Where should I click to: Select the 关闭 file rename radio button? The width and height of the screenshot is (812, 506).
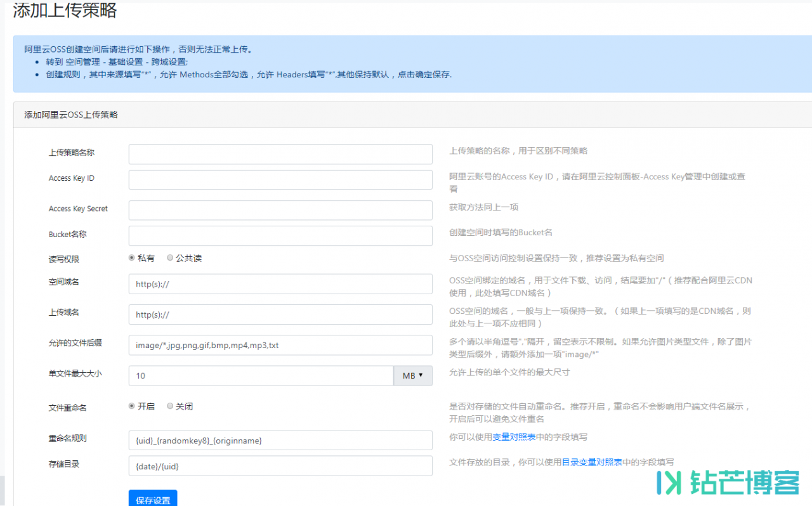170,406
